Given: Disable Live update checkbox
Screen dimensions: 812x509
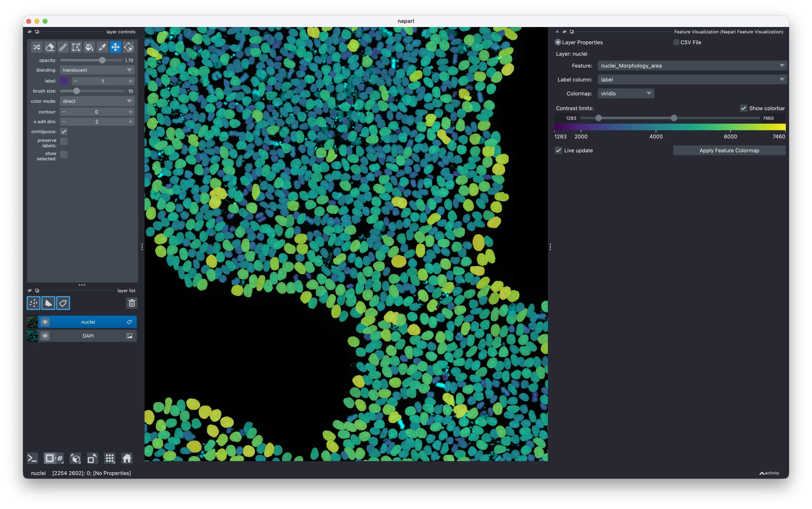Looking at the screenshot, I should tap(559, 150).
